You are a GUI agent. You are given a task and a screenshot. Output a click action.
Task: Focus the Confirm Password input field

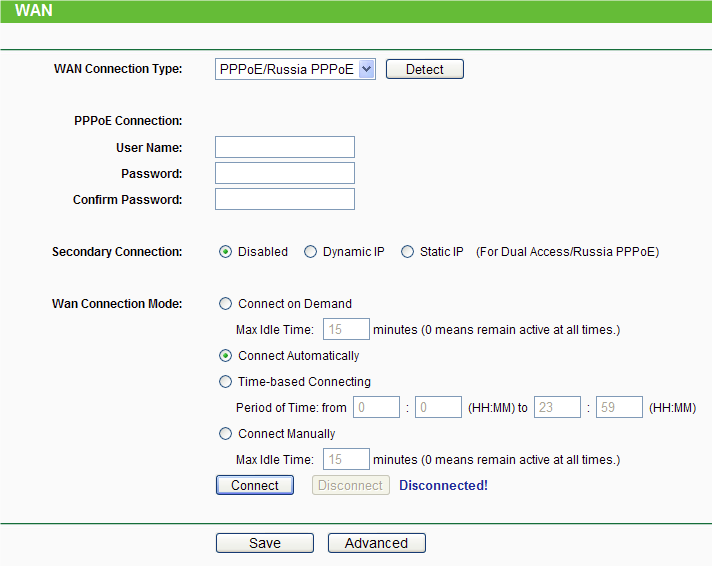[285, 199]
